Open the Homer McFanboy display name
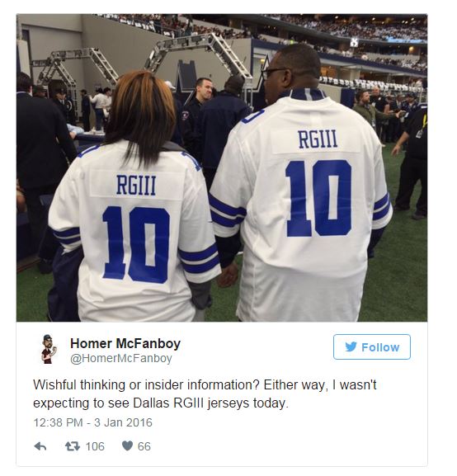 pos(125,344)
